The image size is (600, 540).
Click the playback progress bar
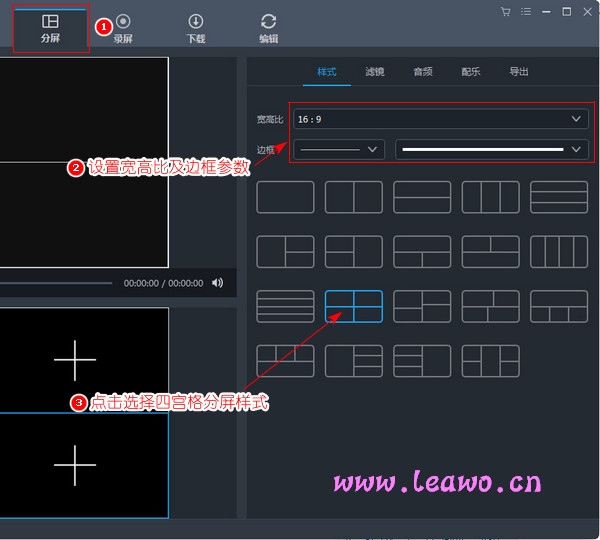56,283
